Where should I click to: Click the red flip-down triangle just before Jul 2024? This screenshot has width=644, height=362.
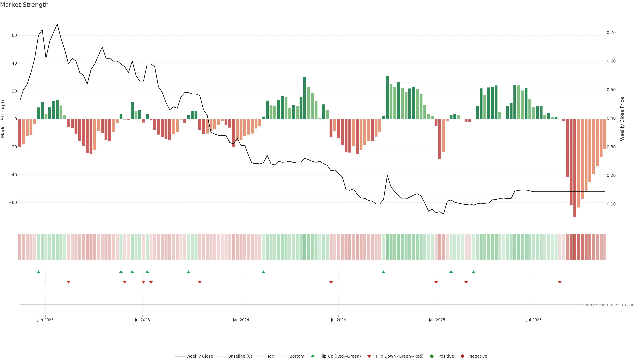(x=331, y=282)
